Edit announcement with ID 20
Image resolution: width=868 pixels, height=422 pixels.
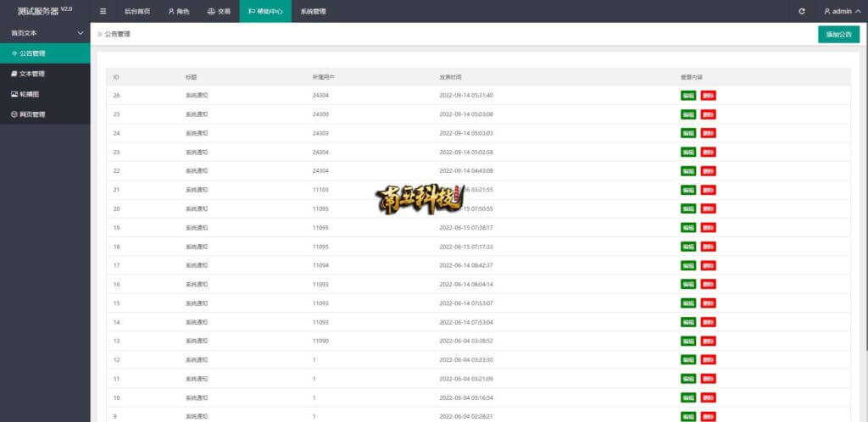pyautogui.click(x=688, y=208)
